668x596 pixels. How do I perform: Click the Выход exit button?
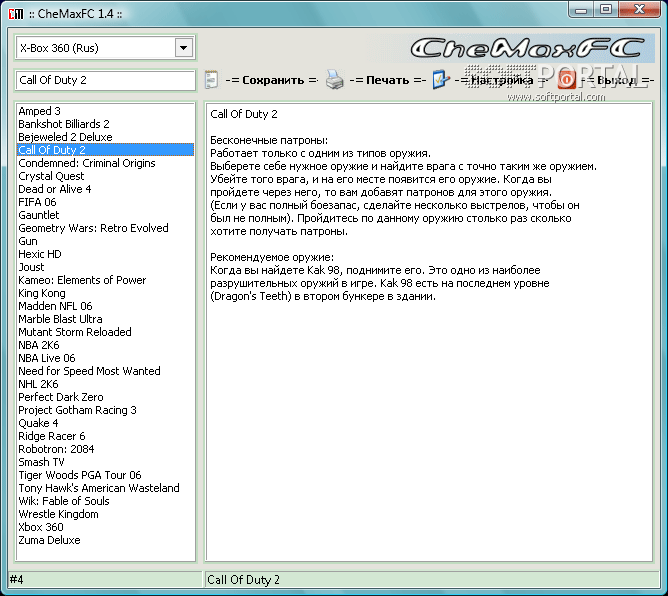pyautogui.click(x=617, y=80)
